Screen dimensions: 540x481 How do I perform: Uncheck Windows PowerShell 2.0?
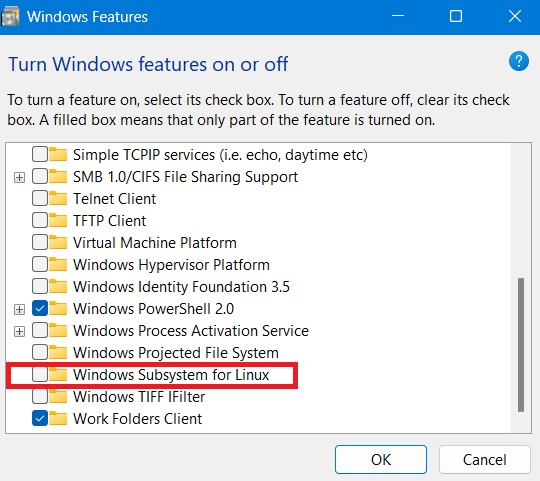(40, 309)
